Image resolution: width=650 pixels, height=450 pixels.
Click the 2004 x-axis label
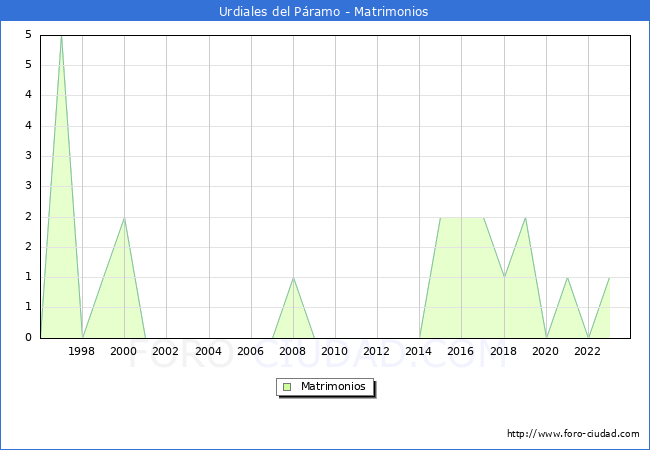pos(209,351)
